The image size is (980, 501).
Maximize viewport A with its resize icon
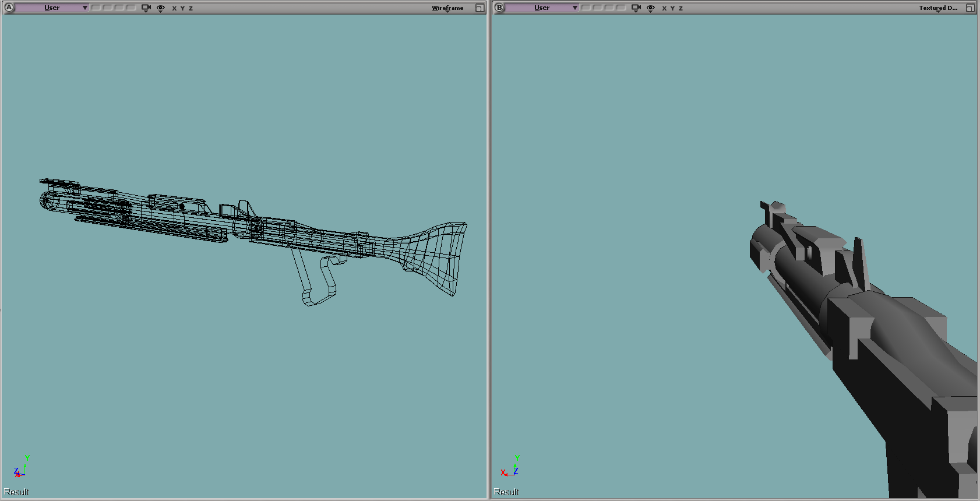point(480,8)
